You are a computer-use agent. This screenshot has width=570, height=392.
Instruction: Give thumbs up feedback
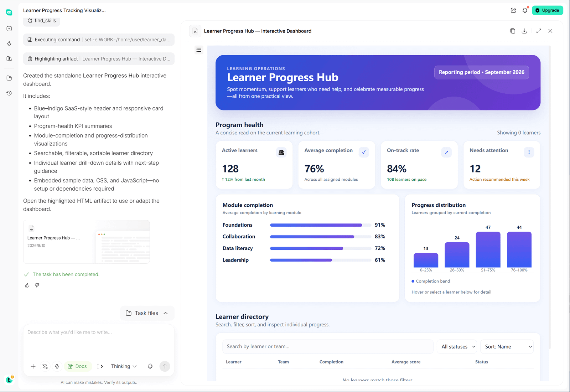[x=27, y=285]
